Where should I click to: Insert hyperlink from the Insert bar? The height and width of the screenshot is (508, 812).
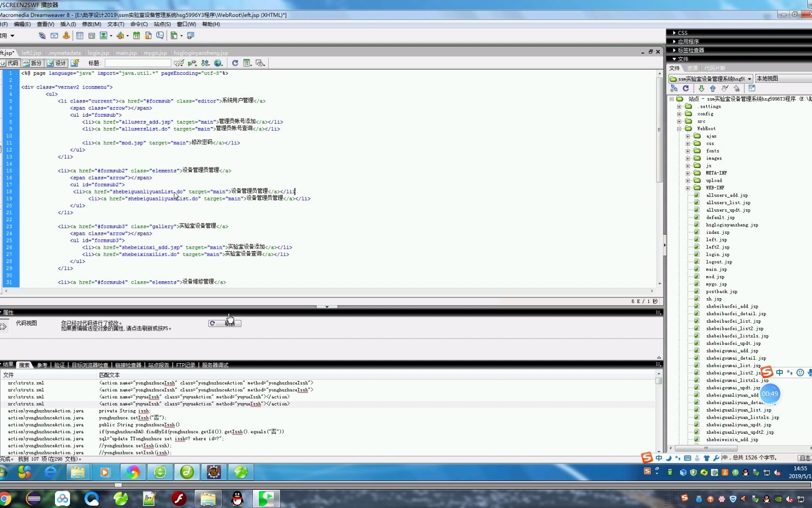pos(42,36)
